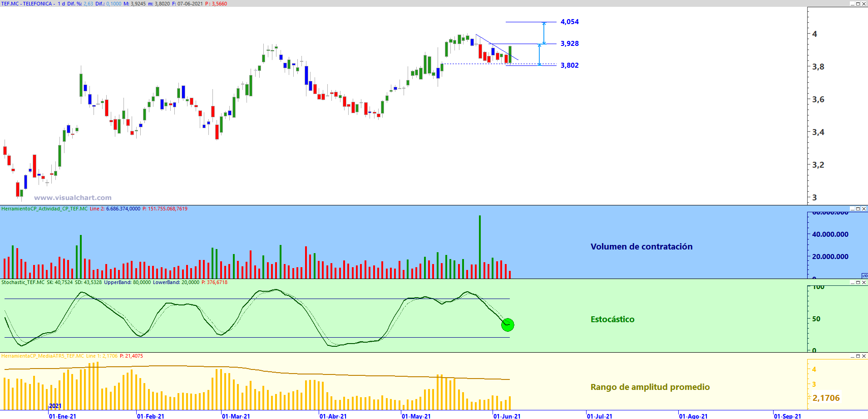Select the 4,054 price target label
The width and height of the screenshot is (868, 419).
pos(570,22)
